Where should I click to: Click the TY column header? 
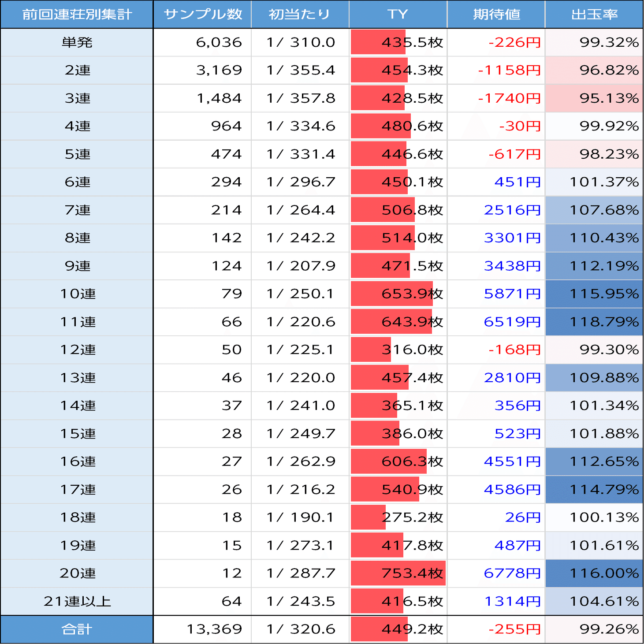click(x=398, y=14)
